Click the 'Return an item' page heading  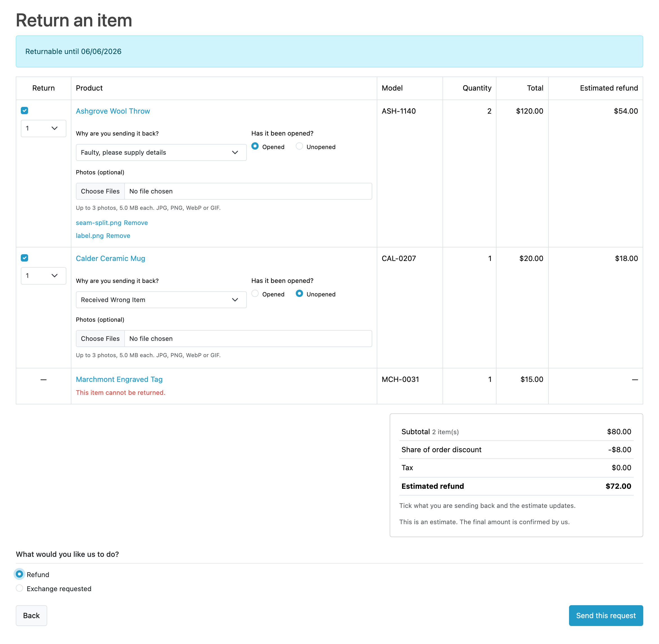[x=74, y=20]
